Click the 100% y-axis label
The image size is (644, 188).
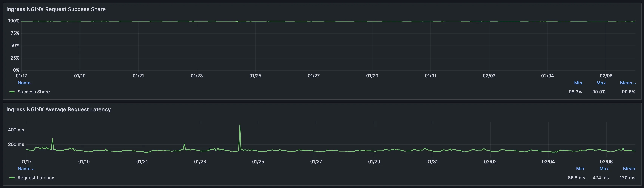(x=14, y=21)
